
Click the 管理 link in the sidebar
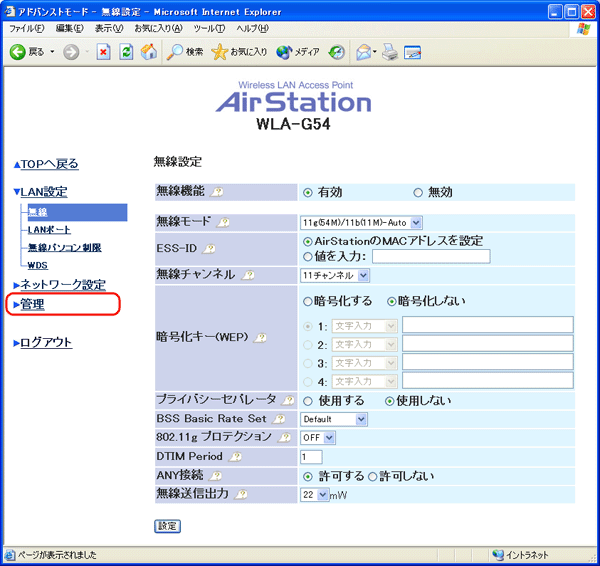coord(33,304)
